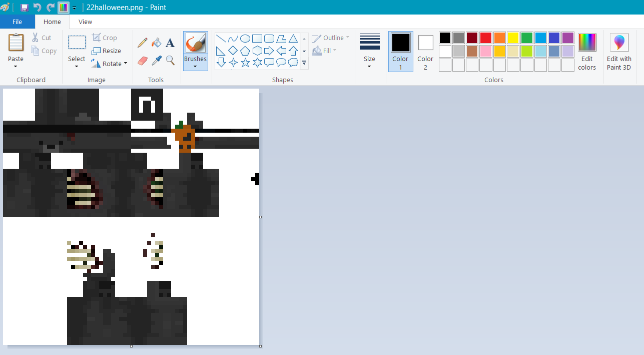The width and height of the screenshot is (644, 355).
Task: Select the Text tool
Action: click(x=170, y=43)
